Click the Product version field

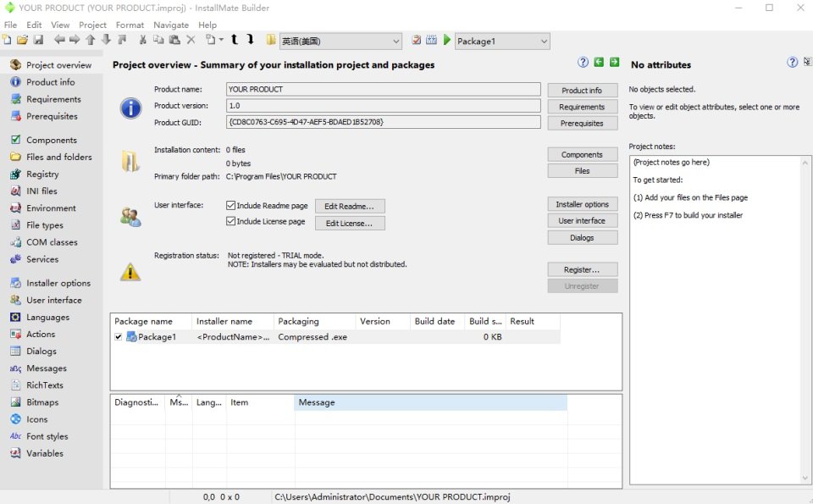tap(383, 106)
